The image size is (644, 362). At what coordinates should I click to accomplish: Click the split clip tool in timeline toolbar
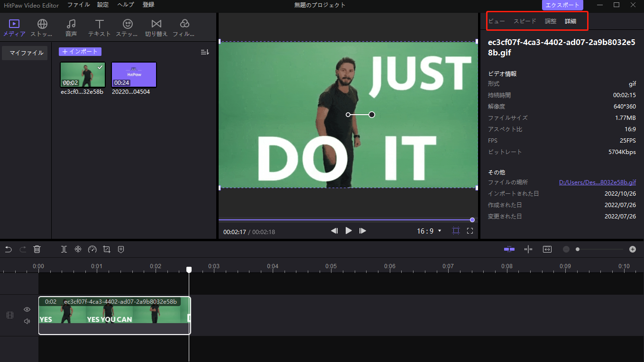(x=64, y=249)
